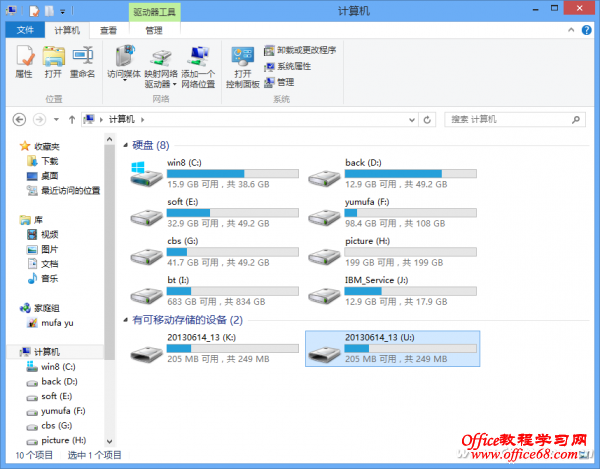This screenshot has width=600, height=469.
Task: Click 系统属性 system properties
Action: 287,67
